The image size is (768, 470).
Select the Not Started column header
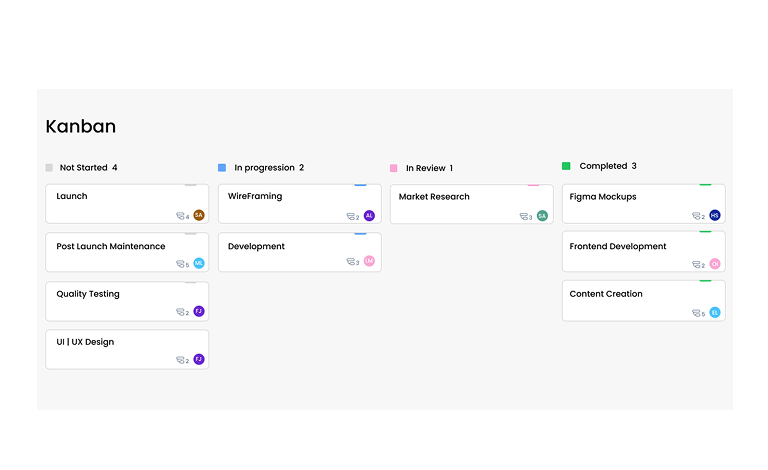coord(89,168)
